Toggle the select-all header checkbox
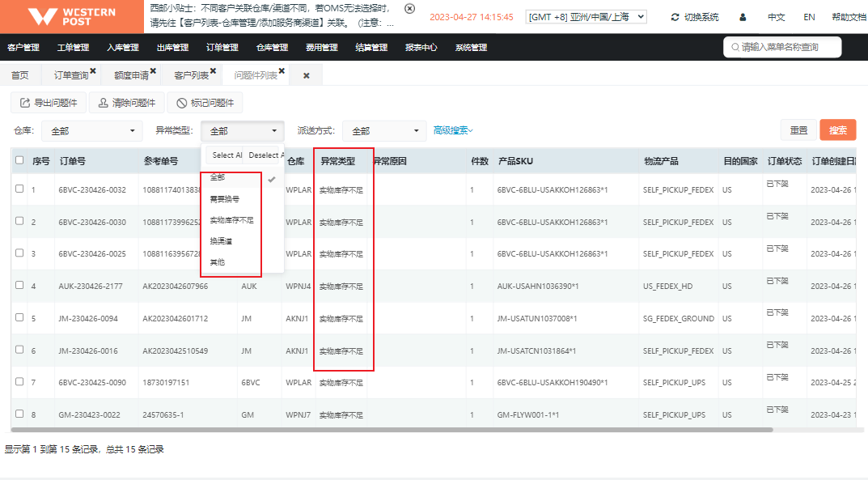This screenshot has width=868, height=480. pos(19,160)
